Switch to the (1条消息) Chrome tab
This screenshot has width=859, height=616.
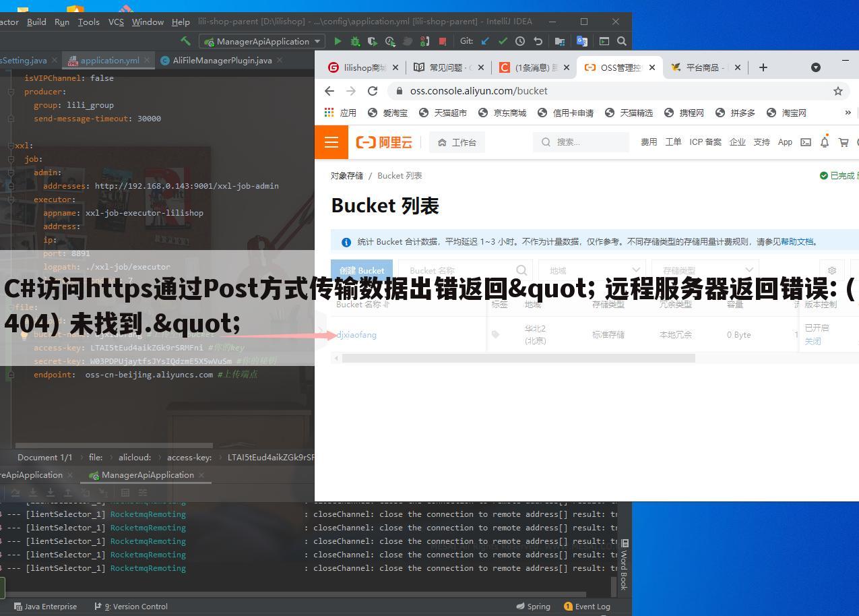point(535,67)
